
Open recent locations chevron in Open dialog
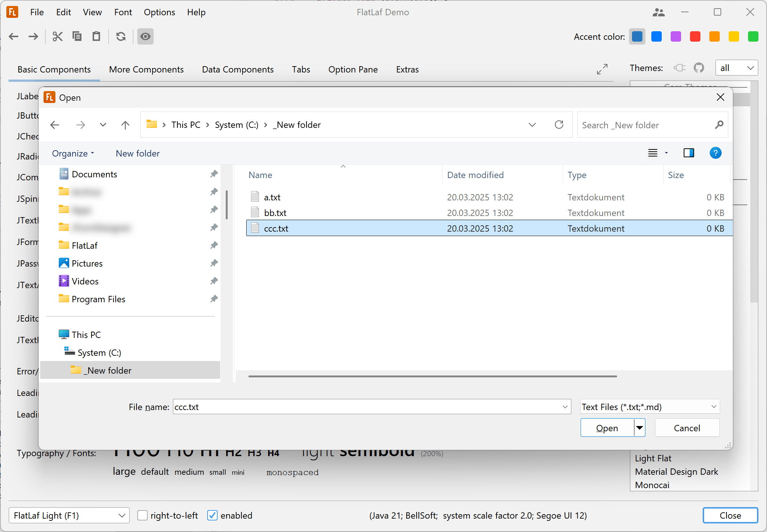pos(103,125)
